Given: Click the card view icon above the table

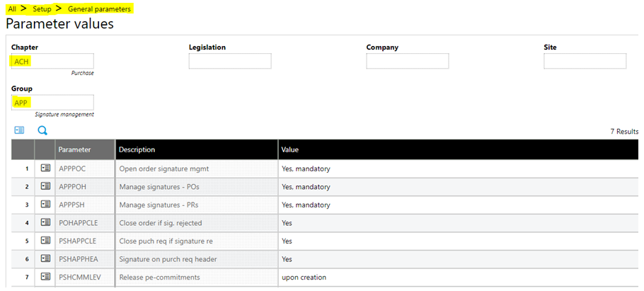Looking at the screenshot, I should click(x=19, y=130).
